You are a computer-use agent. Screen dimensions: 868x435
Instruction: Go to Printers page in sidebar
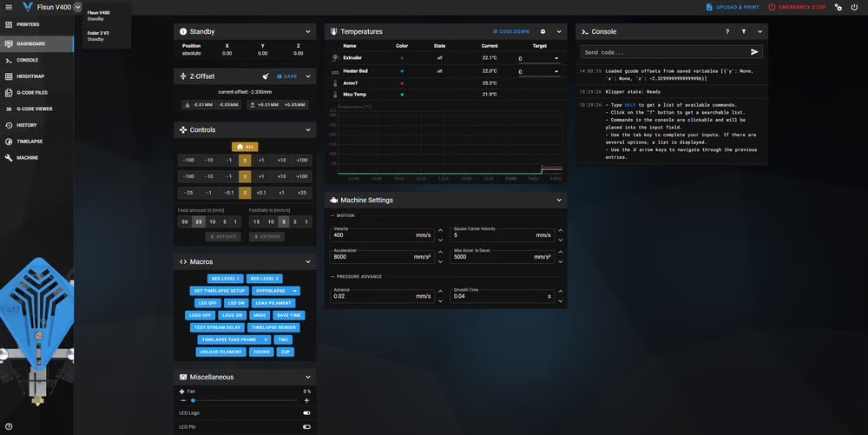tap(36, 25)
